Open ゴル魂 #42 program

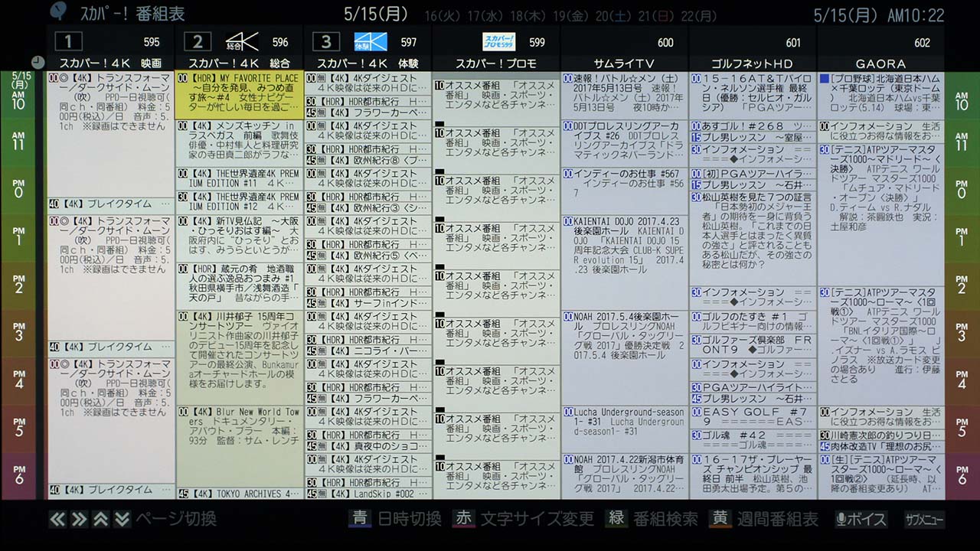(753, 440)
